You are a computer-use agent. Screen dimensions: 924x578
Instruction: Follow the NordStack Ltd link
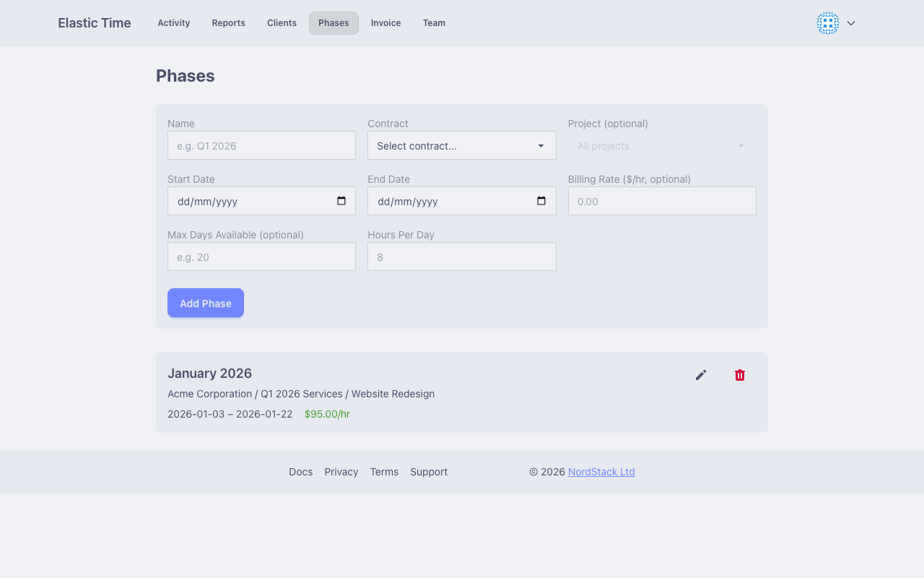pos(601,472)
